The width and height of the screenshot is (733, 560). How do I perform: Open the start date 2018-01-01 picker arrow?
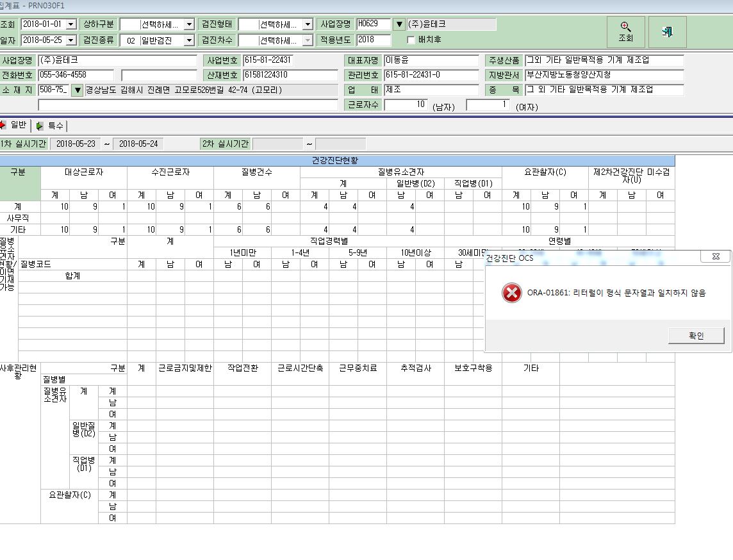point(71,24)
